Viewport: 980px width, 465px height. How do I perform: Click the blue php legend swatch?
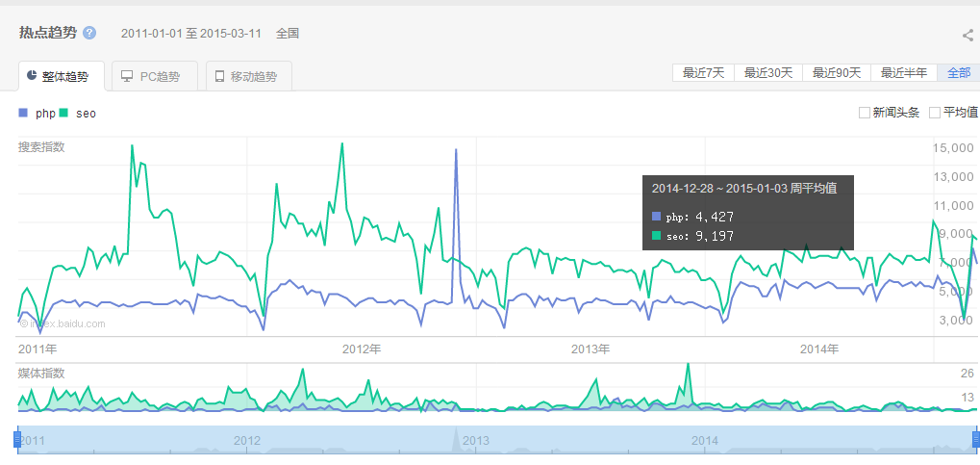[x=24, y=113]
